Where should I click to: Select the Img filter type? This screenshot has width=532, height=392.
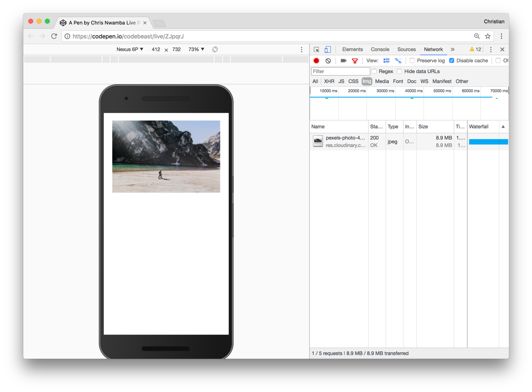367,81
